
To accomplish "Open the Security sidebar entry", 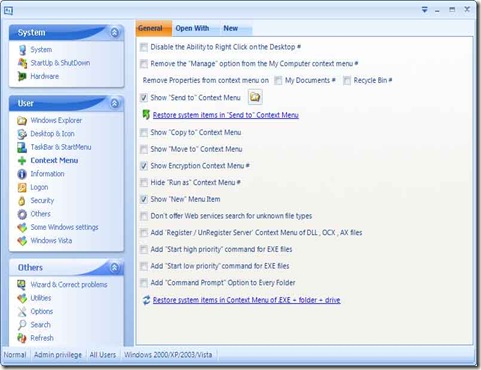I will tap(42, 200).
